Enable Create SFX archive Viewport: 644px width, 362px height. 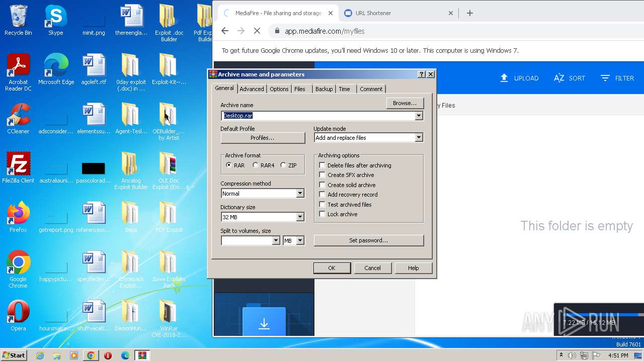tap(323, 175)
